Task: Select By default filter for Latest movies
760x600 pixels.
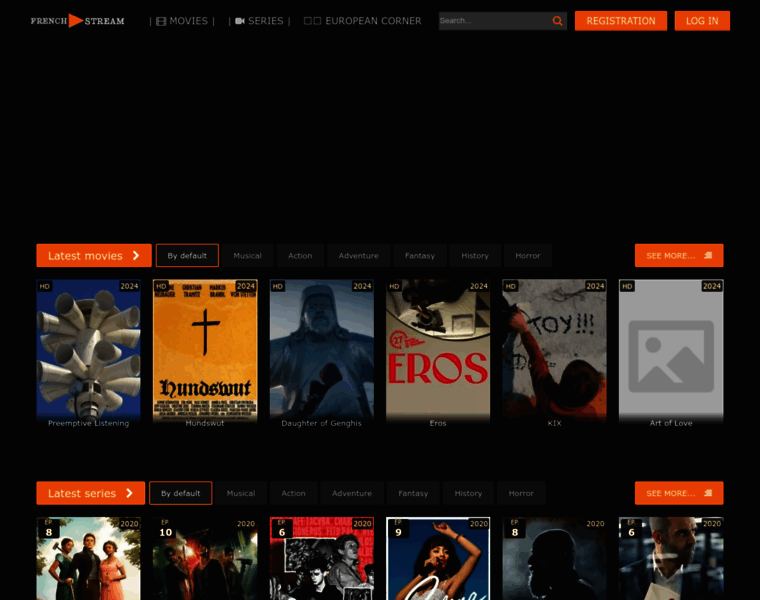Action: [x=187, y=255]
